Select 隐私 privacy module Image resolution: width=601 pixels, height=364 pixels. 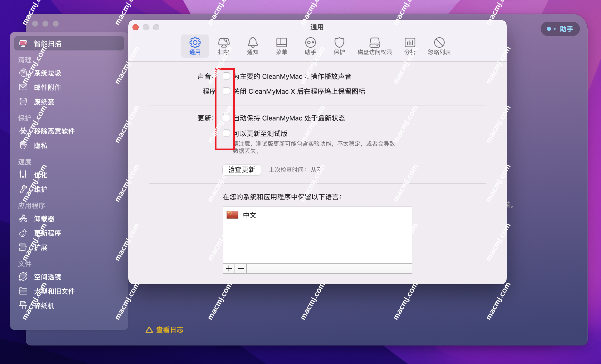[69, 146]
